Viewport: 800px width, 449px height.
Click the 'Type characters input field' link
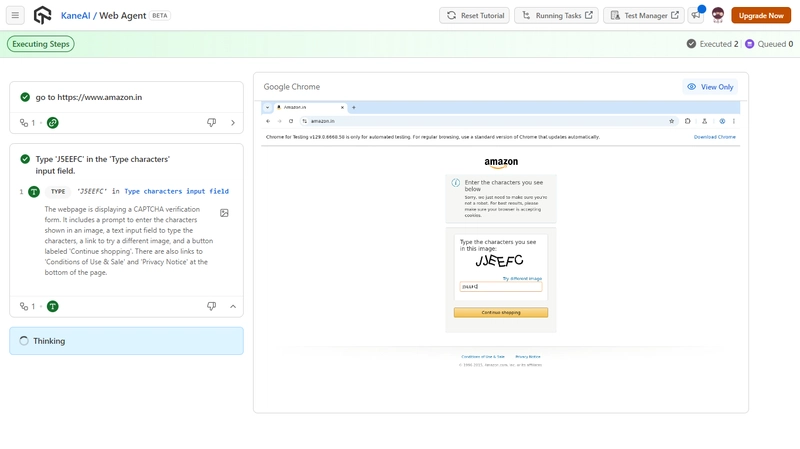(x=177, y=191)
